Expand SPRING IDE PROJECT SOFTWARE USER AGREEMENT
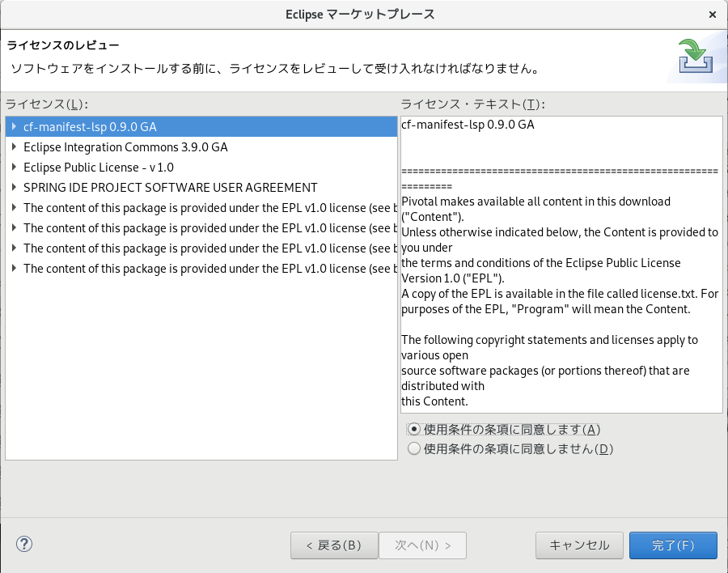Viewport: 728px width, 573px height. tap(14, 187)
